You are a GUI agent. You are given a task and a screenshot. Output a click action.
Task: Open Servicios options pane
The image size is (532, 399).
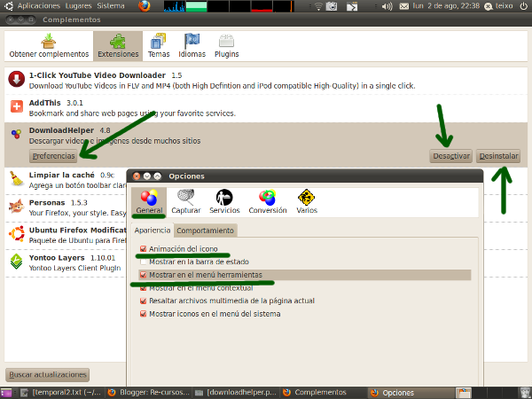tap(224, 202)
